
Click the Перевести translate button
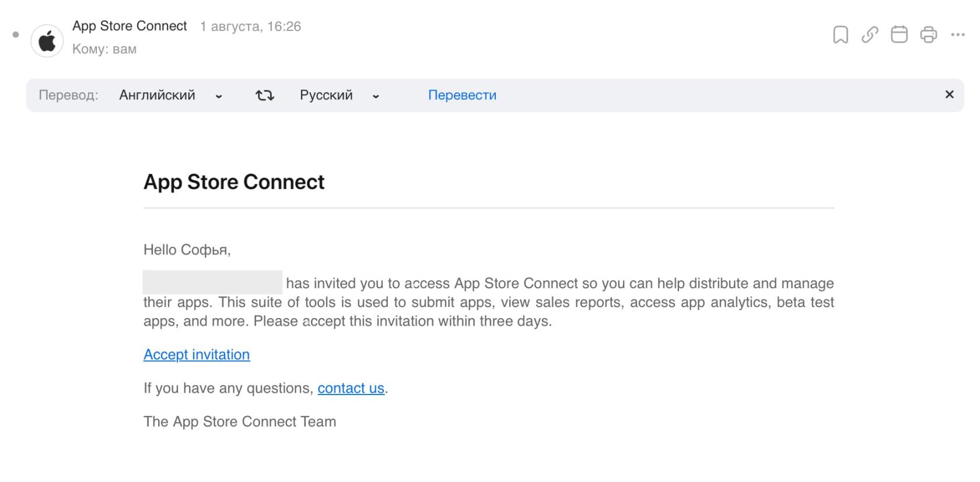[x=462, y=96]
